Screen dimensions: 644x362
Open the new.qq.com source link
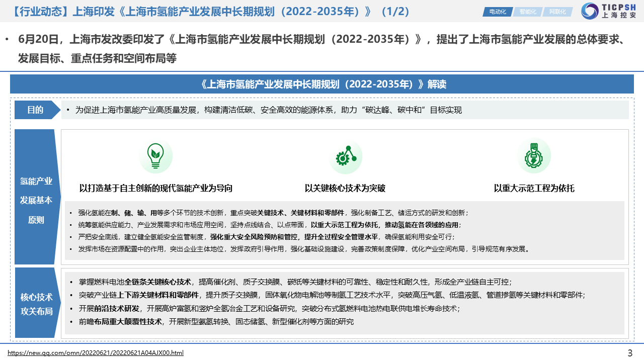click(96, 353)
